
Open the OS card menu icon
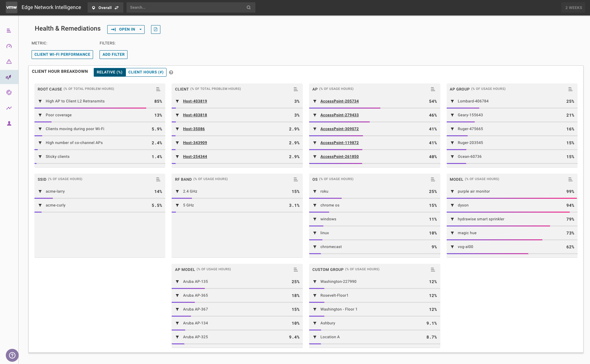tap(433, 179)
